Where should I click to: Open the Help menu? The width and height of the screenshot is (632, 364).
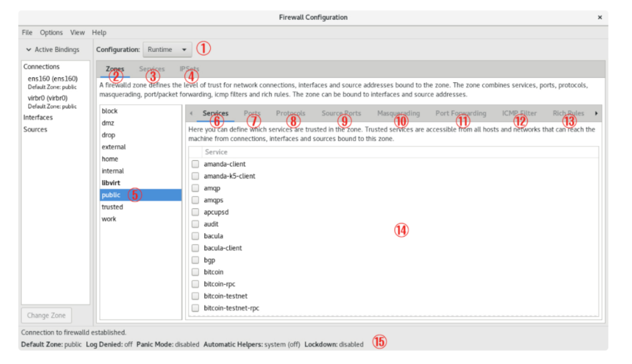(x=99, y=32)
